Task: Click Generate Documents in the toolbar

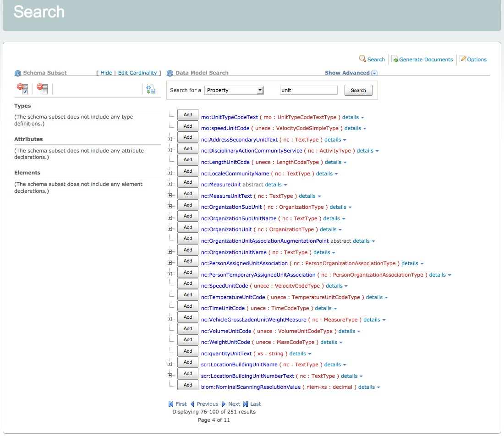Action: point(422,60)
